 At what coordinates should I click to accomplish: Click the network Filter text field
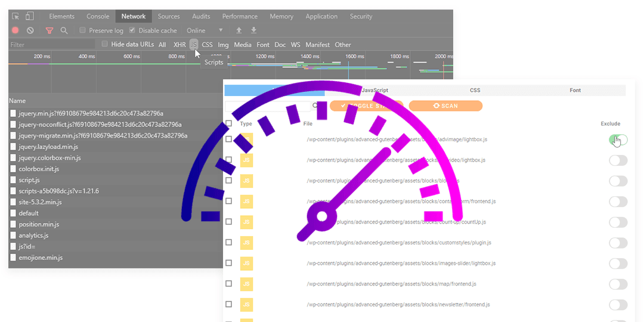coord(51,45)
